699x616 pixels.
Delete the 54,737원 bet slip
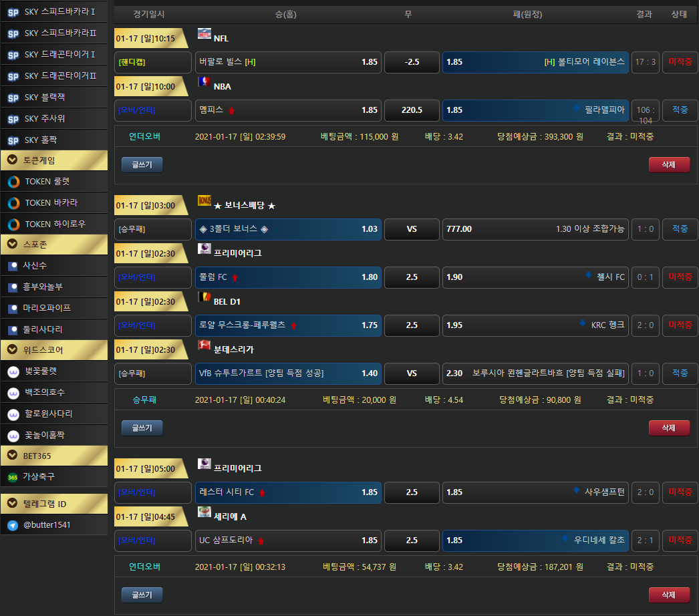coord(669,595)
